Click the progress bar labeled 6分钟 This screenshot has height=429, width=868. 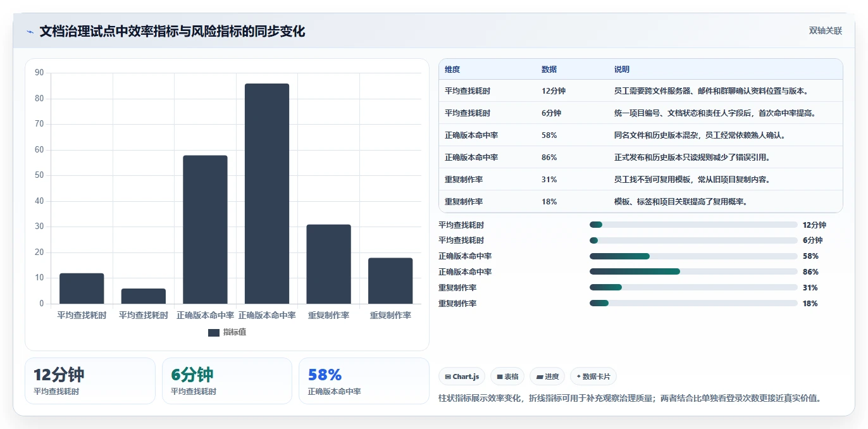pos(693,240)
